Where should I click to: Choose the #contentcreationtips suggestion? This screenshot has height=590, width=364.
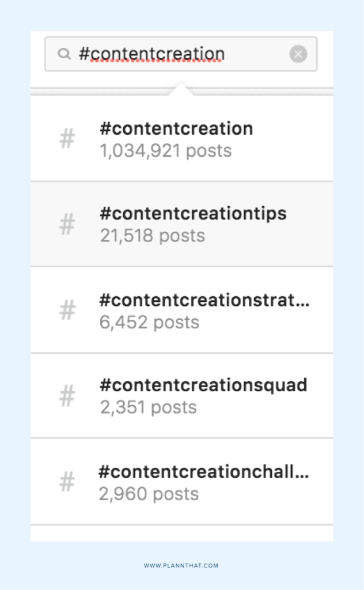pyautogui.click(x=193, y=214)
